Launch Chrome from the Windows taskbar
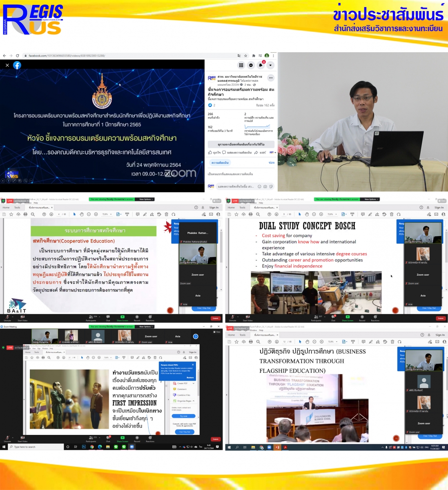The width and height of the screenshot is (448, 490). pos(92,447)
